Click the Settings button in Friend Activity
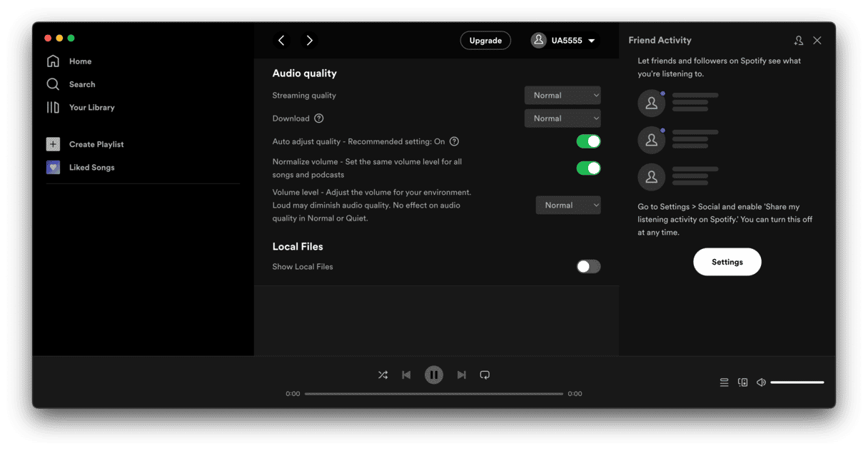Image resolution: width=868 pixels, height=451 pixels. [x=727, y=262]
